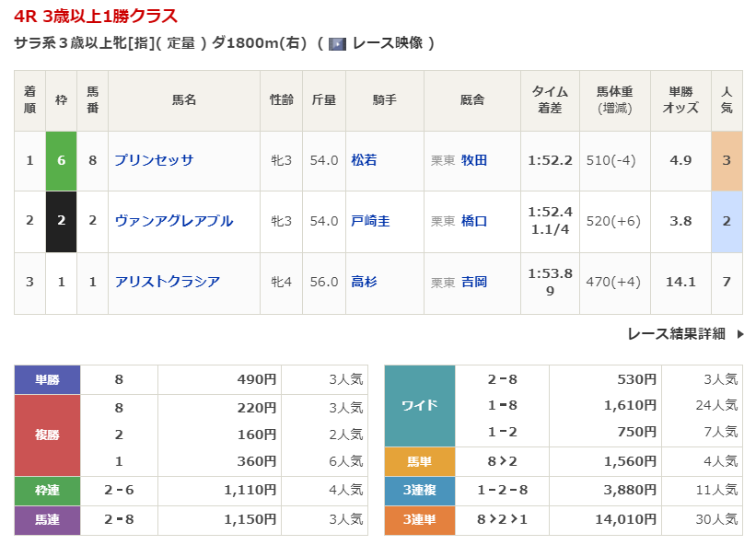Image resolution: width=756 pixels, height=545 pixels.
Task: Open trainer 牧田's stable page
Action: 474,160
